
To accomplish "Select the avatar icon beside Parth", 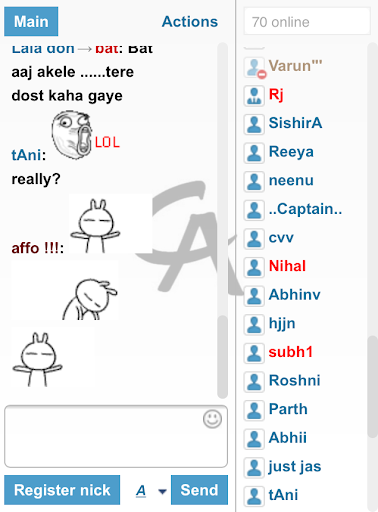I will pos(254,411).
